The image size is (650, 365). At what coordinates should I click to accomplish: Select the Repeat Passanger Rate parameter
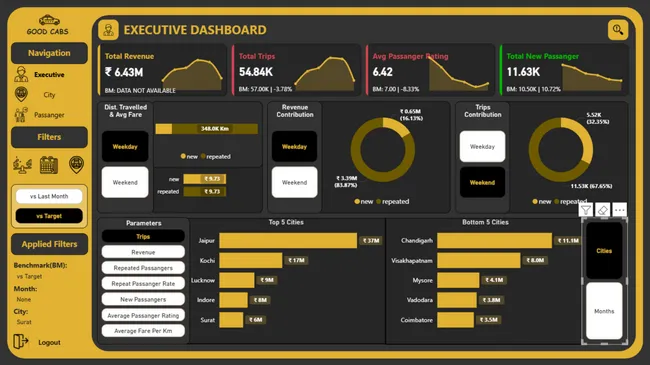pos(143,284)
